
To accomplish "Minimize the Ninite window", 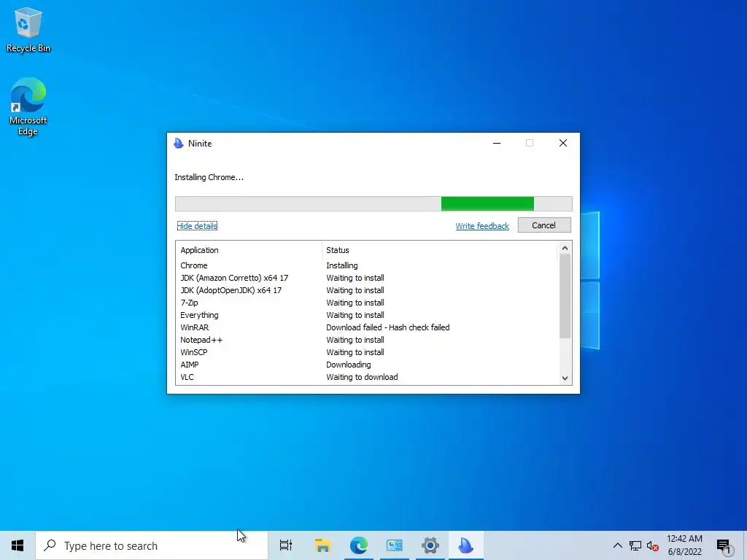I will tap(497, 144).
